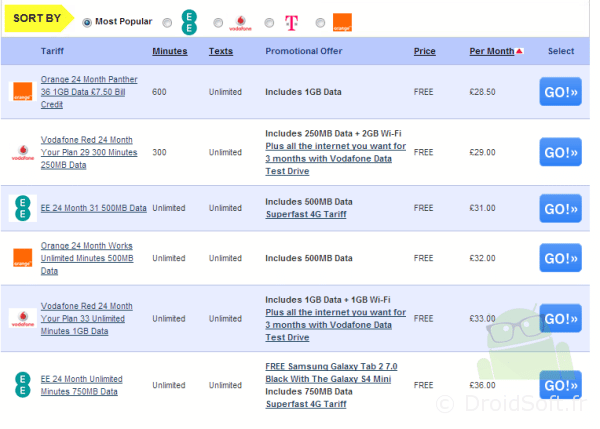This screenshot has width=600, height=429.
Task: Open Vodafone Data Test Drive link in £33.00 row
Action: [x=336, y=325]
